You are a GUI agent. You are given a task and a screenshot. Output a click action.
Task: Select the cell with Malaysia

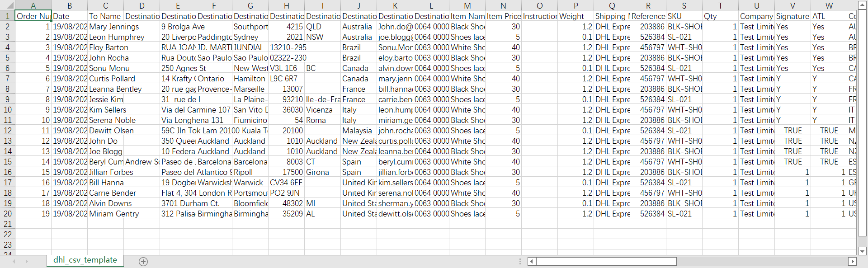click(x=359, y=131)
